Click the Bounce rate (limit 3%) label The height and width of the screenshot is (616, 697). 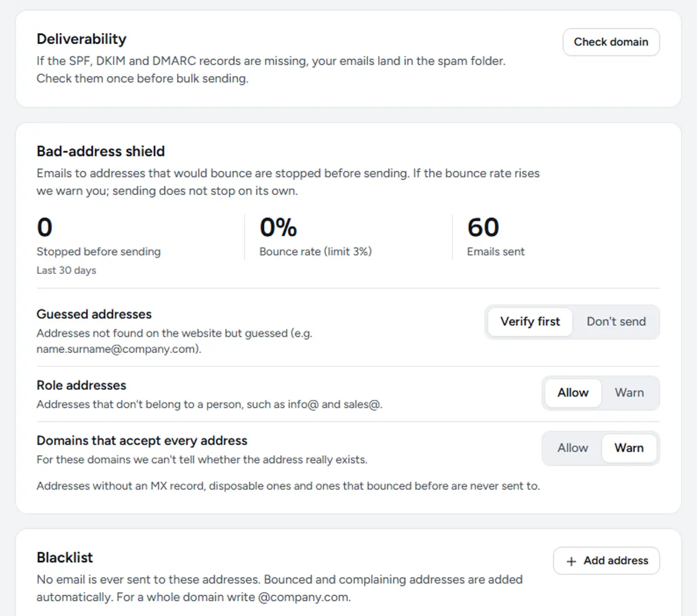coord(315,251)
